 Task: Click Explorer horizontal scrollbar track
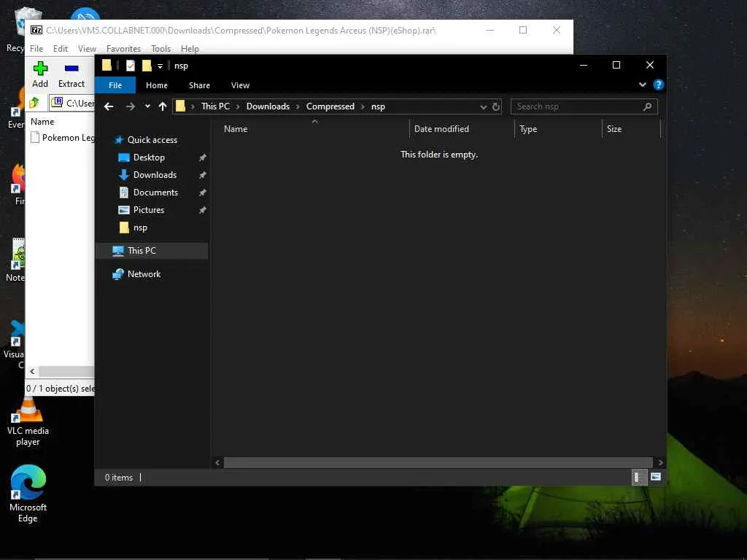click(x=438, y=462)
